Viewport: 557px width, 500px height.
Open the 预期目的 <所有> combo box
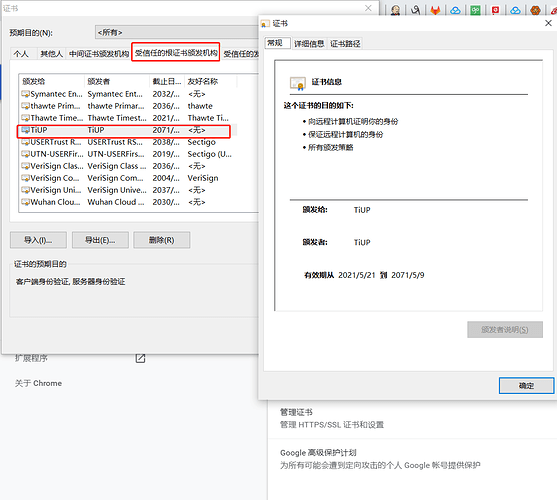coord(177,32)
